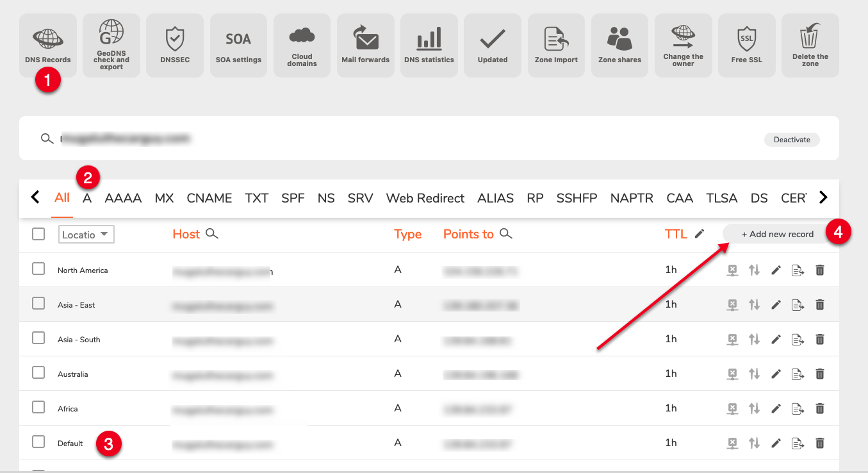Delete the North America record via trash icon
The height and width of the screenshot is (473, 868).
(819, 270)
